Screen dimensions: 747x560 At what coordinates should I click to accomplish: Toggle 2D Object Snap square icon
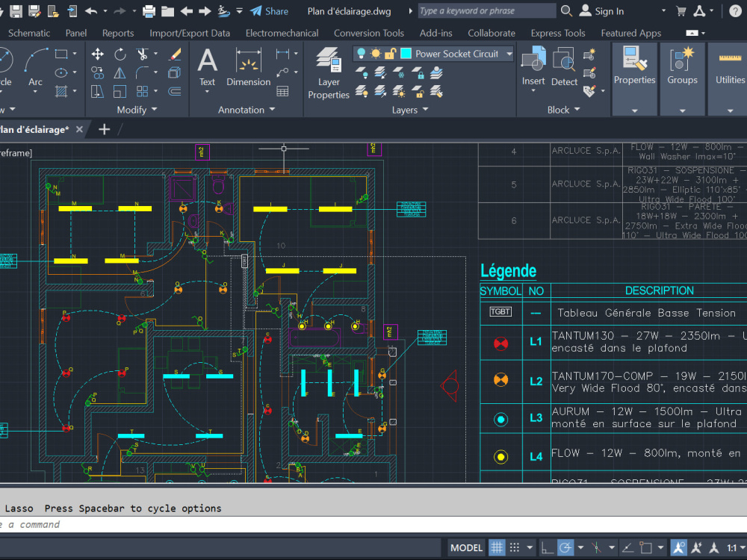coord(645,547)
